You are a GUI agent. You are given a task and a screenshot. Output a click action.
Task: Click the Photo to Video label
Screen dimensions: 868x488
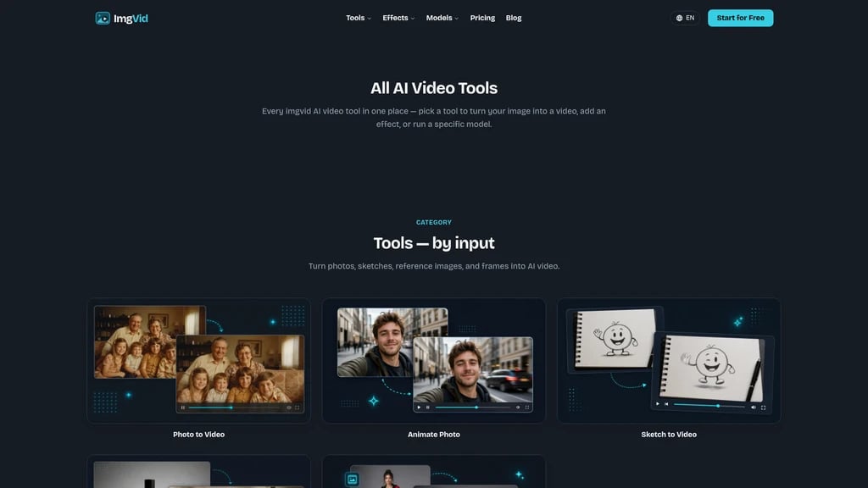198,435
